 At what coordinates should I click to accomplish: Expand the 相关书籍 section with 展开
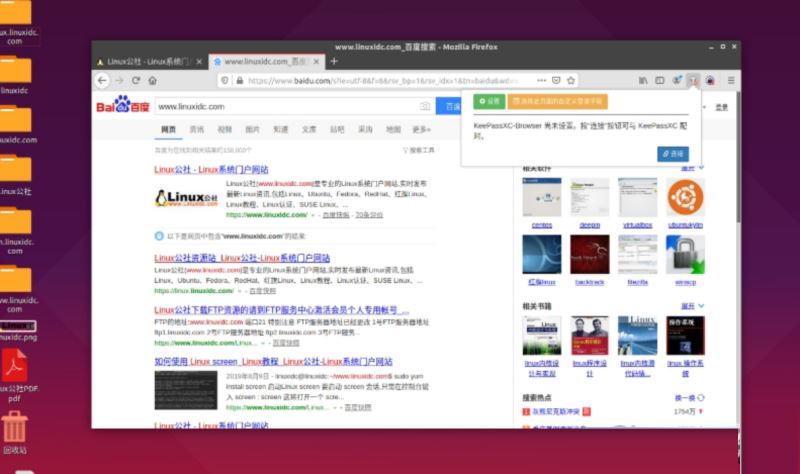(692, 306)
